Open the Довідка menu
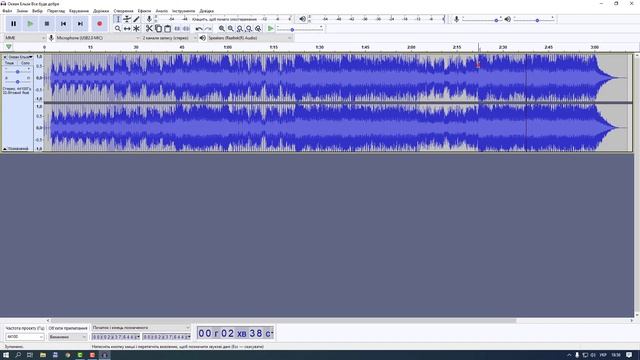 pyautogui.click(x=207, y=11)
